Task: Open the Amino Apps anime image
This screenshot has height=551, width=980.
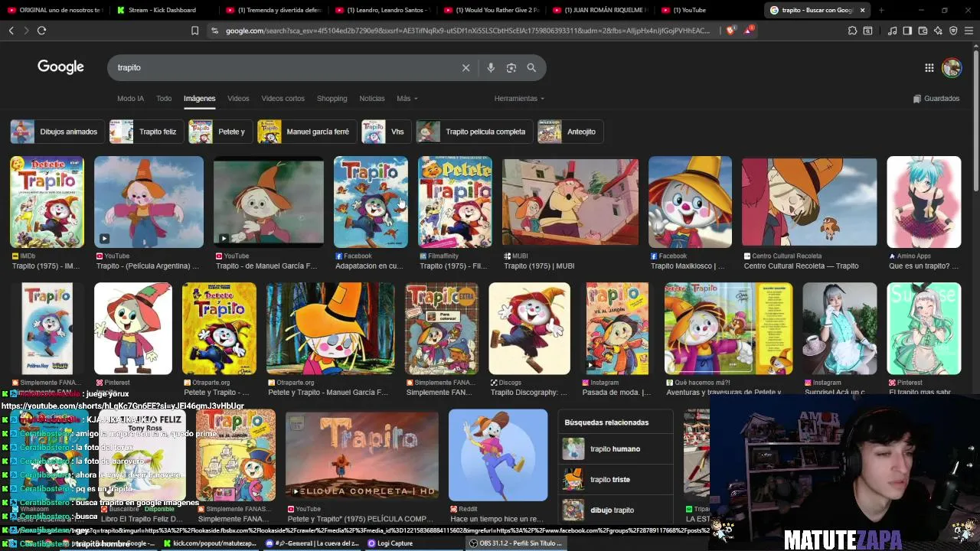Action: click(x=923, y=202)
